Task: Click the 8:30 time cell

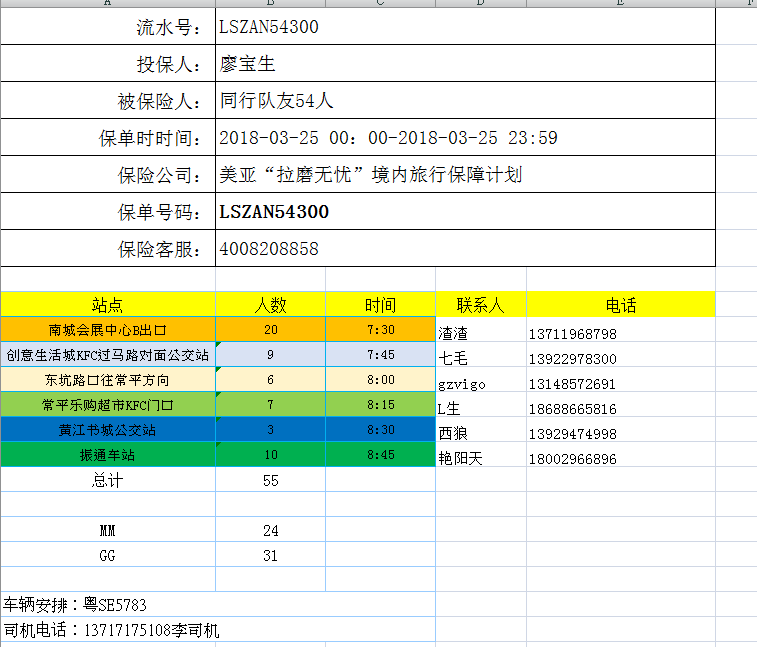Action: pos(380,430)
